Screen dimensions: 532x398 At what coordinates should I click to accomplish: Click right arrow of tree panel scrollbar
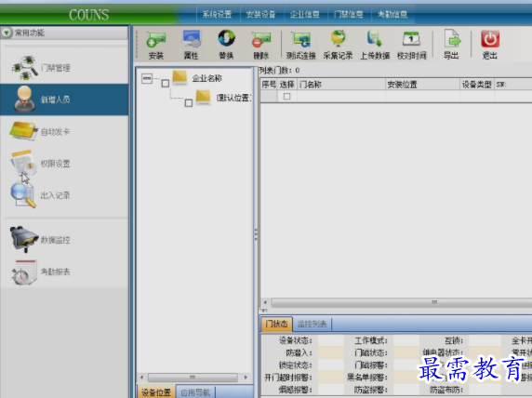[246, 378]
